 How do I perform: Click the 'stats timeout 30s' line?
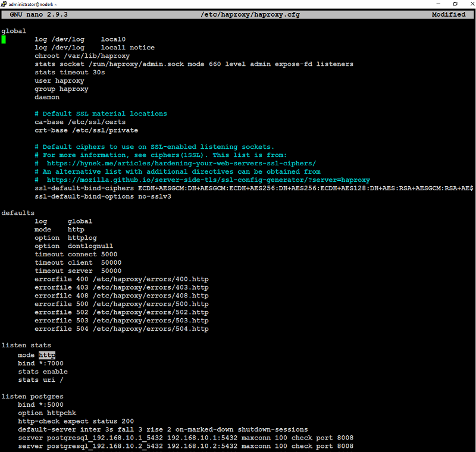(70, 72)
